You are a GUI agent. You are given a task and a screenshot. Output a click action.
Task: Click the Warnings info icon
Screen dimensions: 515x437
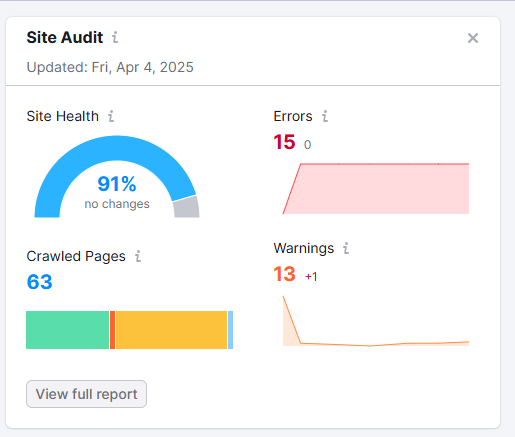[x=346, y=248]
